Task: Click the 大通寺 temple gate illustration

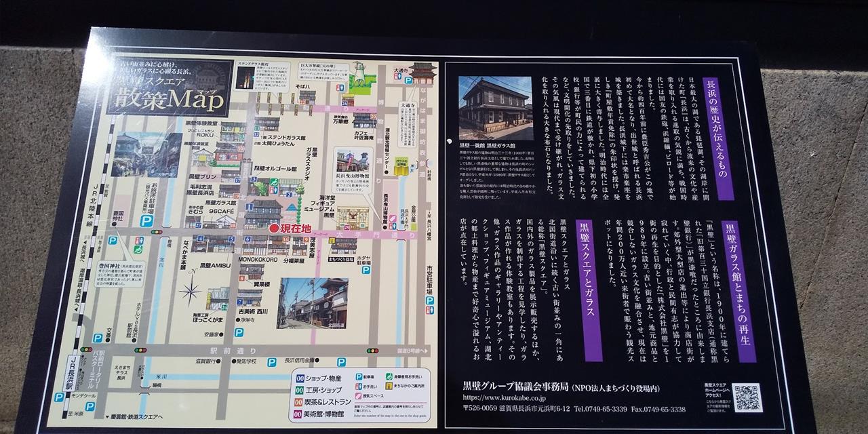Action: [x=423, y=73]
